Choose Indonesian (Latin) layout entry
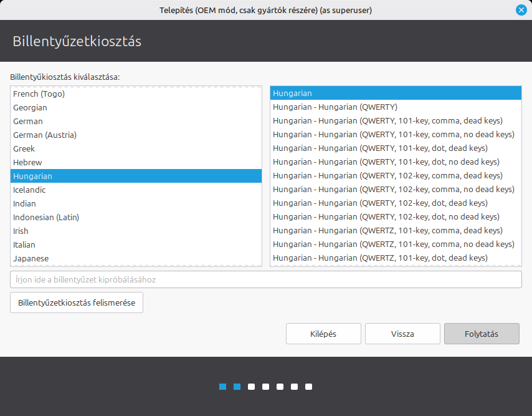532x416 pixels. tap(46, 217)
